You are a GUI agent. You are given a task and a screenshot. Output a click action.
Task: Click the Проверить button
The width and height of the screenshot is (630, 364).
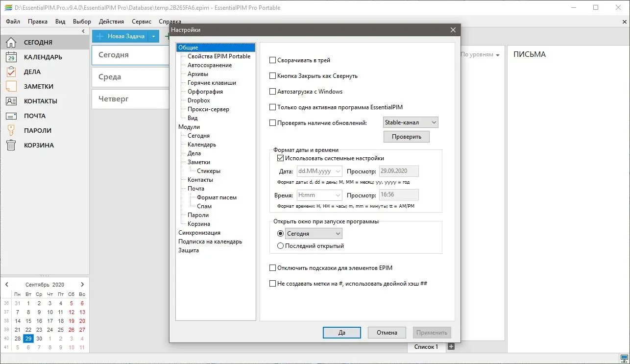tap(406, 136)
